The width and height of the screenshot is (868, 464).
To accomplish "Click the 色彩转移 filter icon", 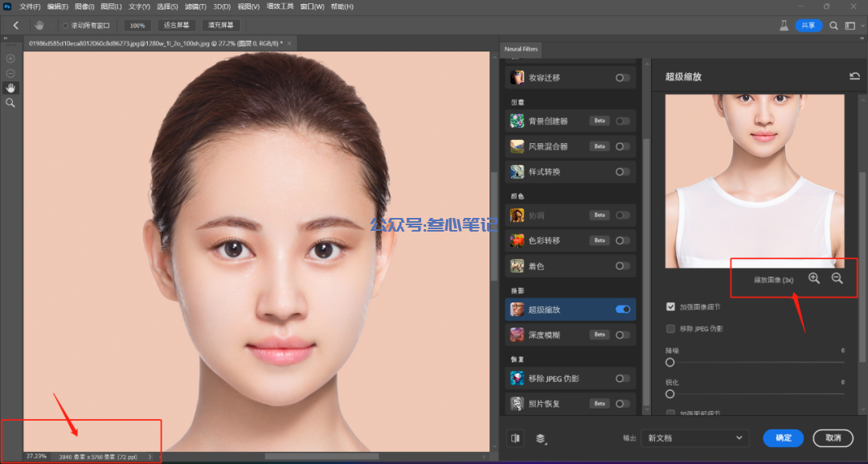I will point(517,240).
